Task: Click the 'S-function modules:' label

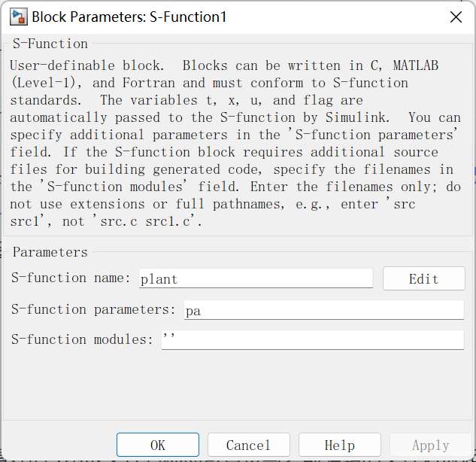Action: pos(82,340)
